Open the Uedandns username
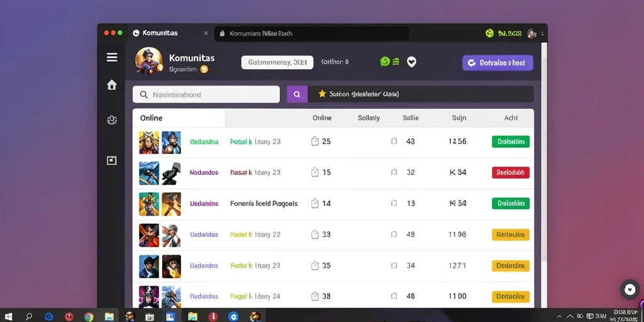The width and height of the screenshot is (644, 322). click(x=204, y=203)
